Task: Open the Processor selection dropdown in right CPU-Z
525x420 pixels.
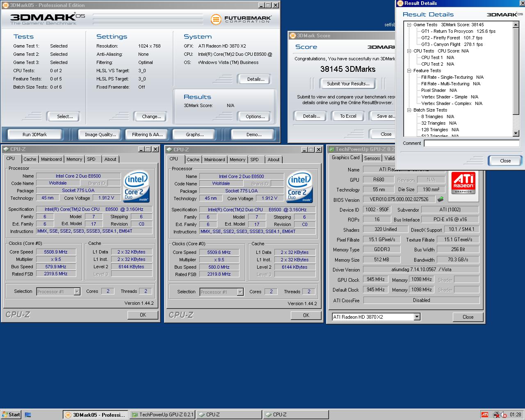Action: tap(240, 292)
